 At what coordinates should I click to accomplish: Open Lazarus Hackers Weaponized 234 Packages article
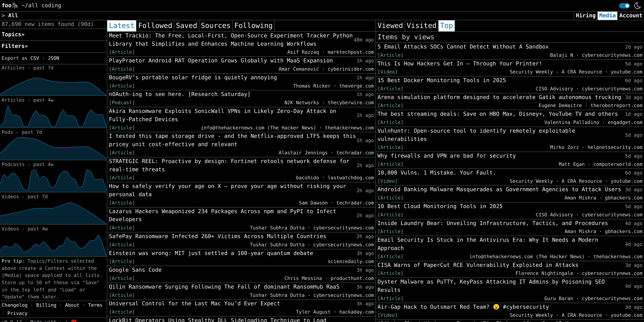223,215
